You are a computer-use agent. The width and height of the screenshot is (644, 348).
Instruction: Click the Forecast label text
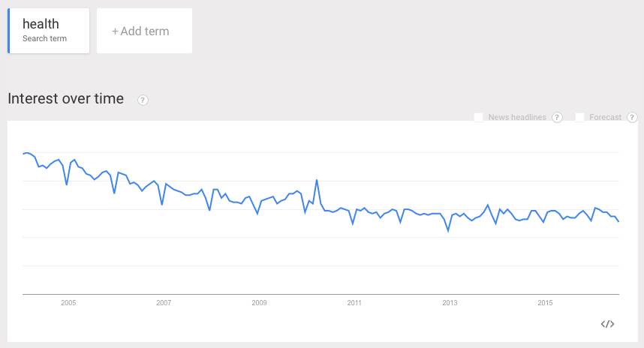605,117
